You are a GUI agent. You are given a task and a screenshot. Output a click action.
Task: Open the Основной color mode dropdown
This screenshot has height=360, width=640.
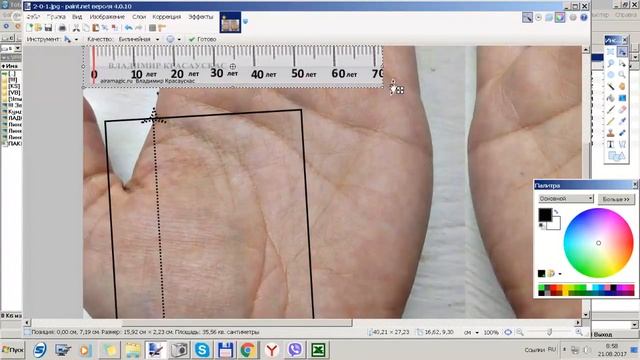tap(566, 198)
